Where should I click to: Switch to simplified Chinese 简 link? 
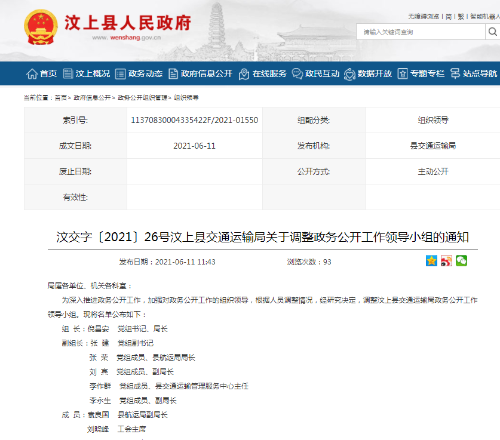449,16
